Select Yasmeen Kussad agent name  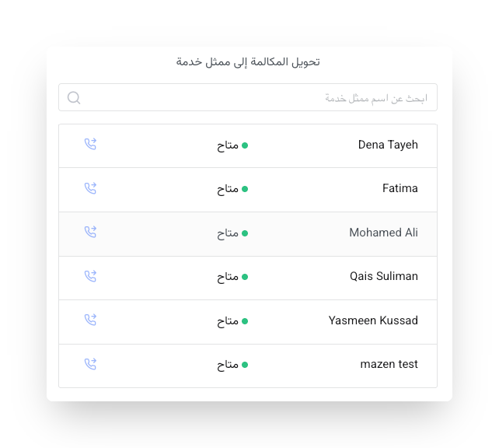coord(373,320)
